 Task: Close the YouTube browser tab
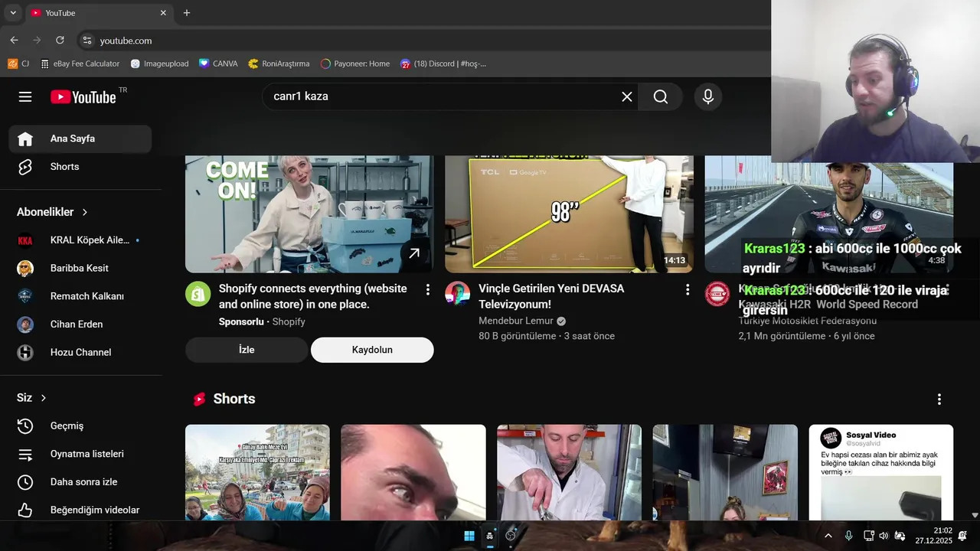coord(163,13)
